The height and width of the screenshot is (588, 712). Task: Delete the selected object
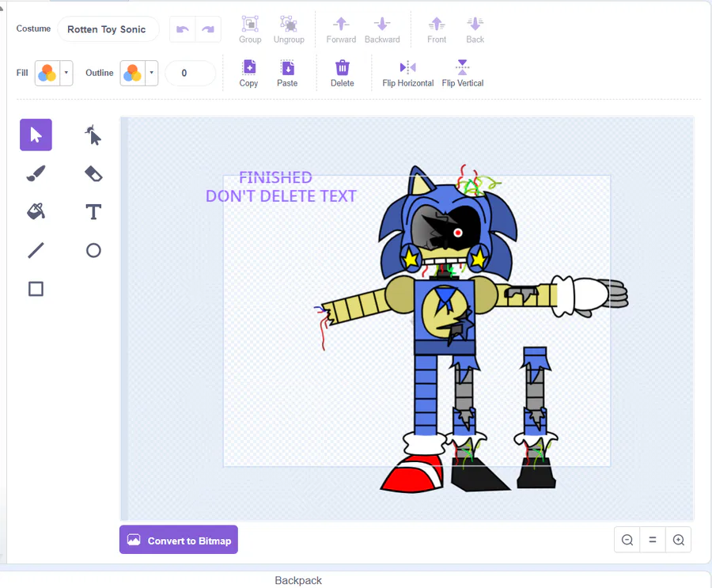[x=343, y=74]
